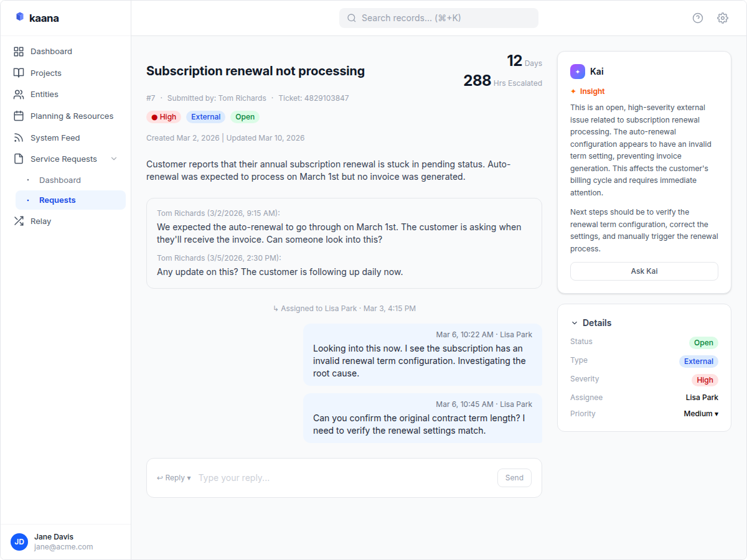This screenshot has height=560, width=747.
Task: Select the Relay shuffle icon
Action: tap(19, 221)
